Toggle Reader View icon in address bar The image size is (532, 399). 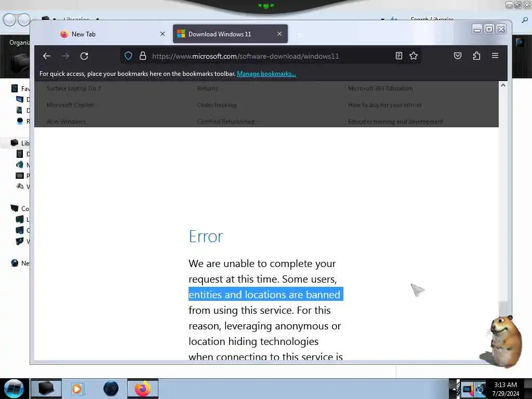pos(399,56)
